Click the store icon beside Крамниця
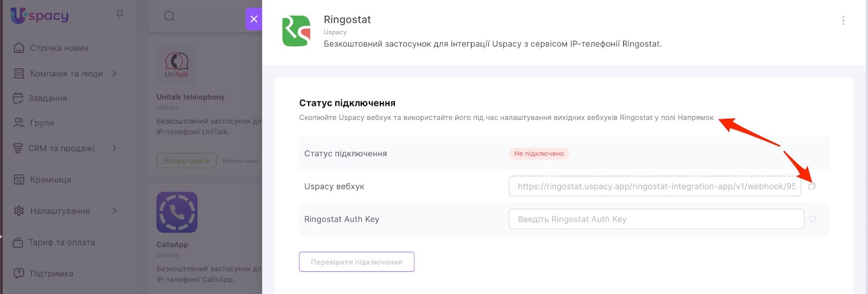Viewport: 868px width, 294px height. [19, 180]
